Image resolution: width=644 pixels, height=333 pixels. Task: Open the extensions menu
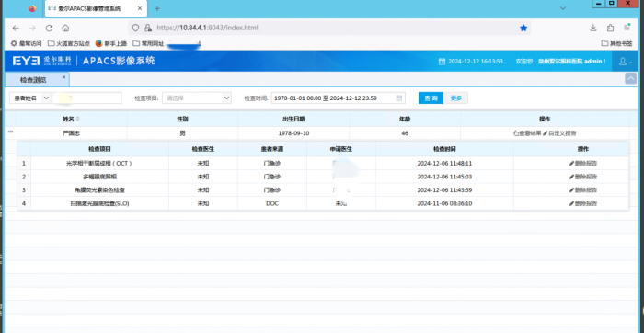(x=610, y=28)
